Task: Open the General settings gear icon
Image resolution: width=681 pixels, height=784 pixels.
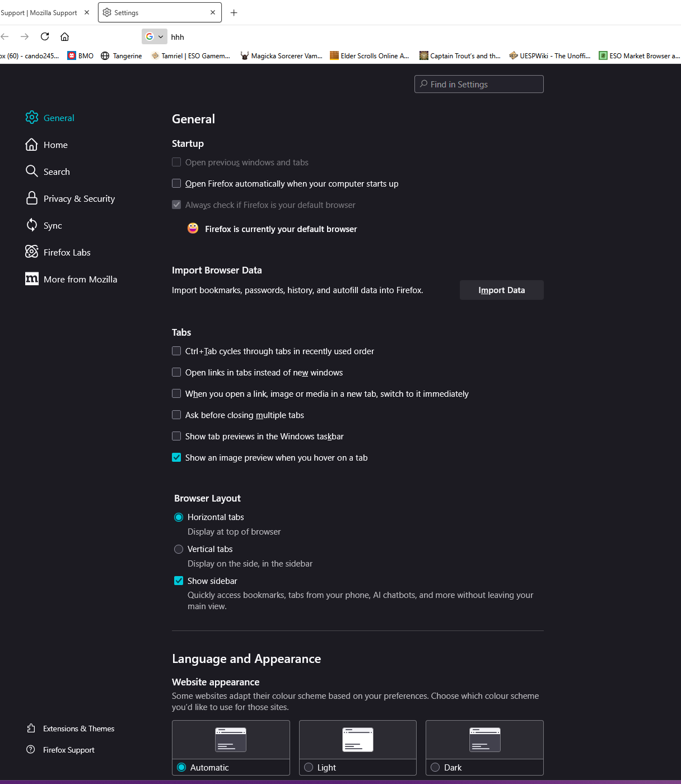Action: (32, 118)
